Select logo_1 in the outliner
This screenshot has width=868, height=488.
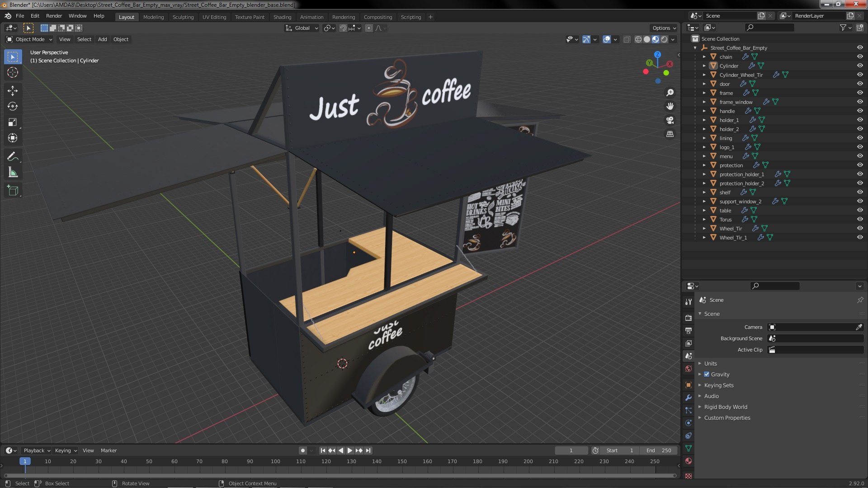[726, 147]
